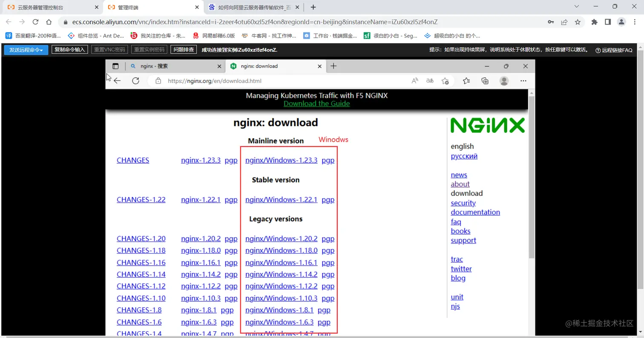Close the 'nginx - 搜索' Edge tab
The image size is (644, 338).
[x=220, y=66]
